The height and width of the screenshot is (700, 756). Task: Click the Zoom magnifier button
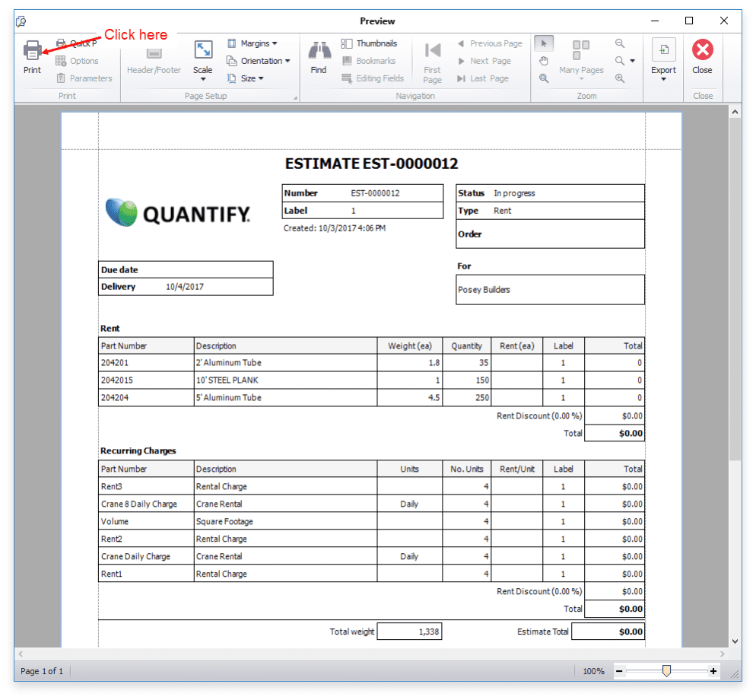[x=620, y=61]
